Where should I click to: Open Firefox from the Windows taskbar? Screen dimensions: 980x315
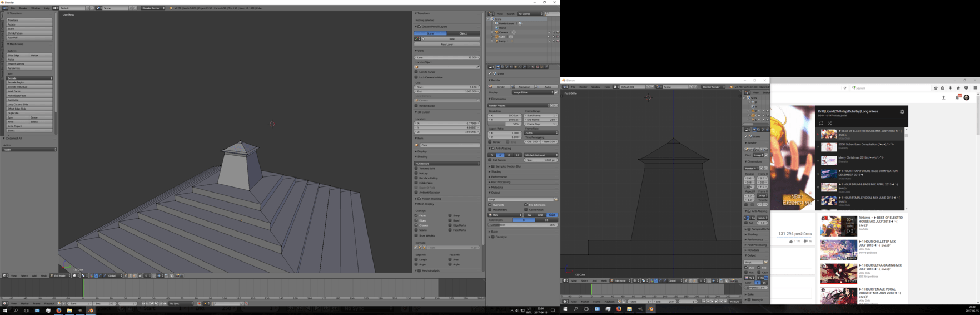pos(58,311)
